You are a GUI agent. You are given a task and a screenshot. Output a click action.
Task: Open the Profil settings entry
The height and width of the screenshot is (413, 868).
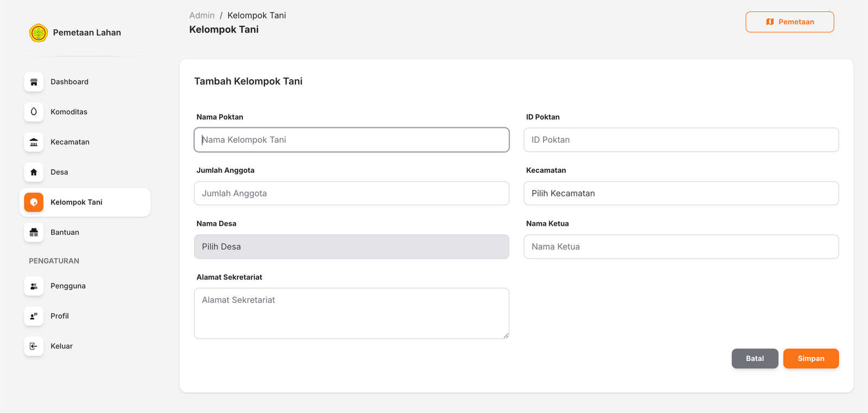[x=85, y=316]
